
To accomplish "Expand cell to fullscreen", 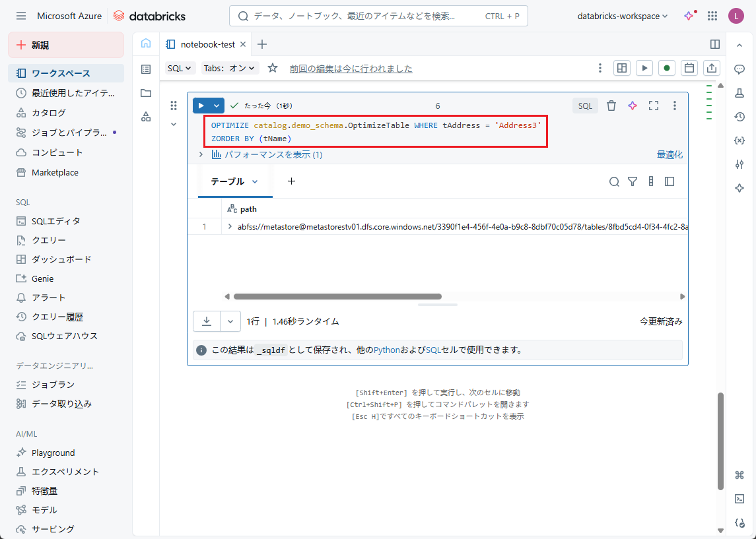I will tap(654, 106).
